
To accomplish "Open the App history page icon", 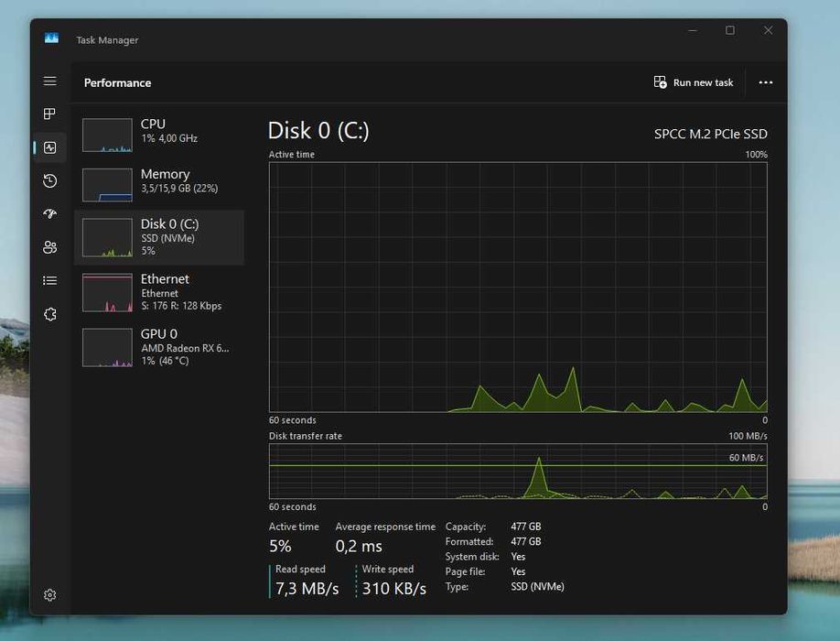I will [49, 180].
